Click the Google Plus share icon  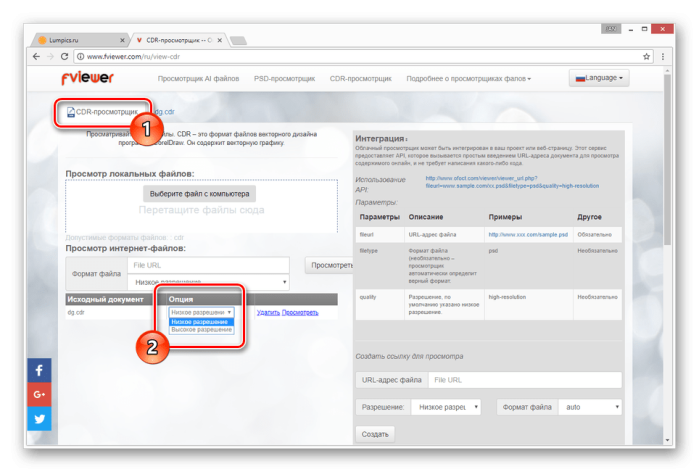39,394
